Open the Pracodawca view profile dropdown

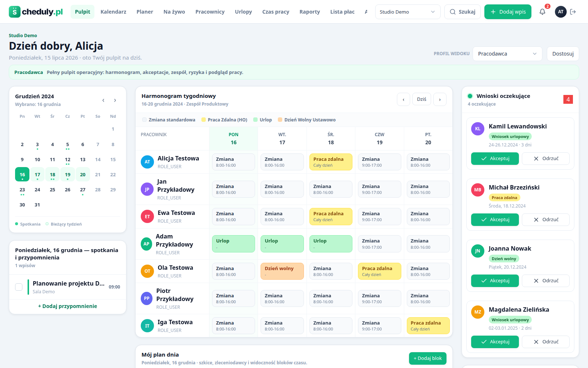507,54
